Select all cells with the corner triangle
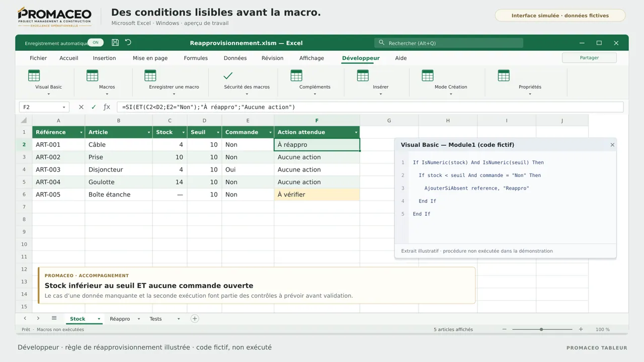644x362 pixels. (x=24, y=120)
